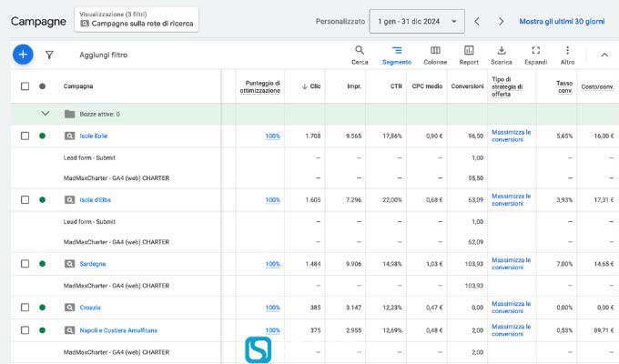Go to the next date range
Screen dimensions: 619x364
501,21
